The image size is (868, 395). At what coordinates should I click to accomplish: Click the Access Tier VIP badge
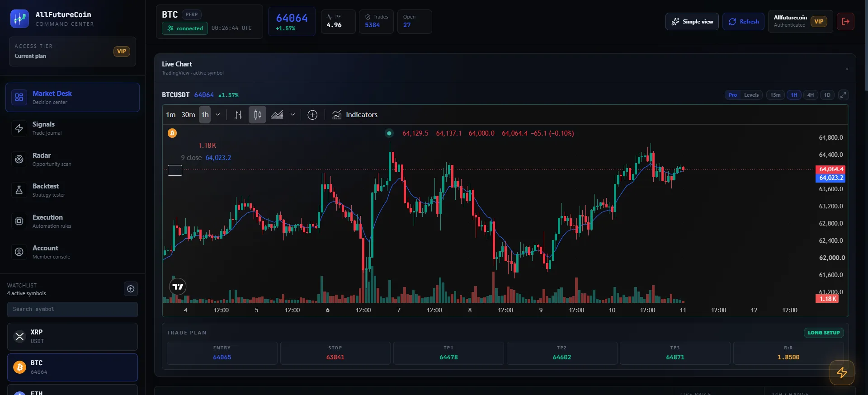122,52
